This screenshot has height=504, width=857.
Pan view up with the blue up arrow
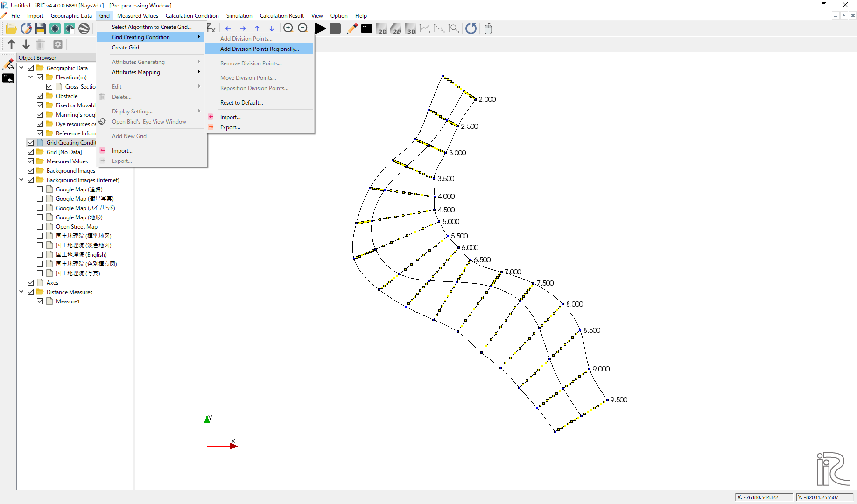[x=257, y=28]
